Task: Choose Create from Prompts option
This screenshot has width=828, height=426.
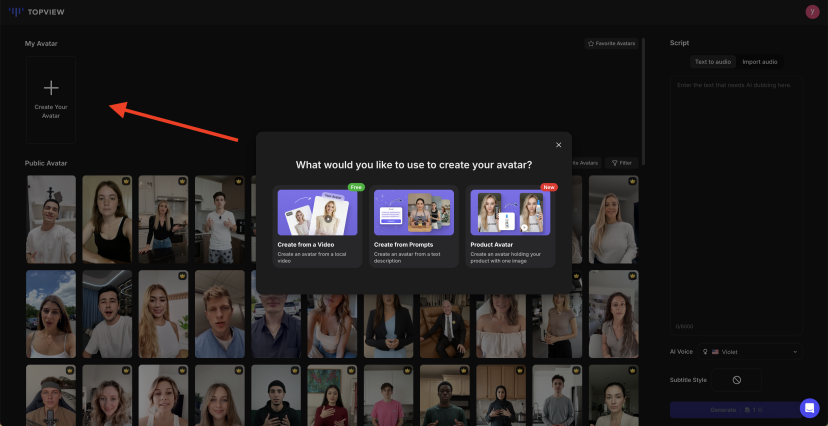Action: (x=413, y=226)
